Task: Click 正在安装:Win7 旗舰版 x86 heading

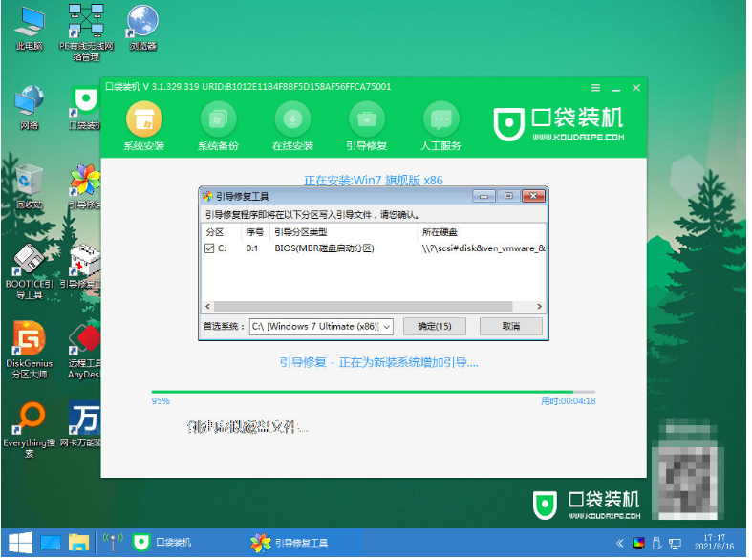Action: click(373, 181)
